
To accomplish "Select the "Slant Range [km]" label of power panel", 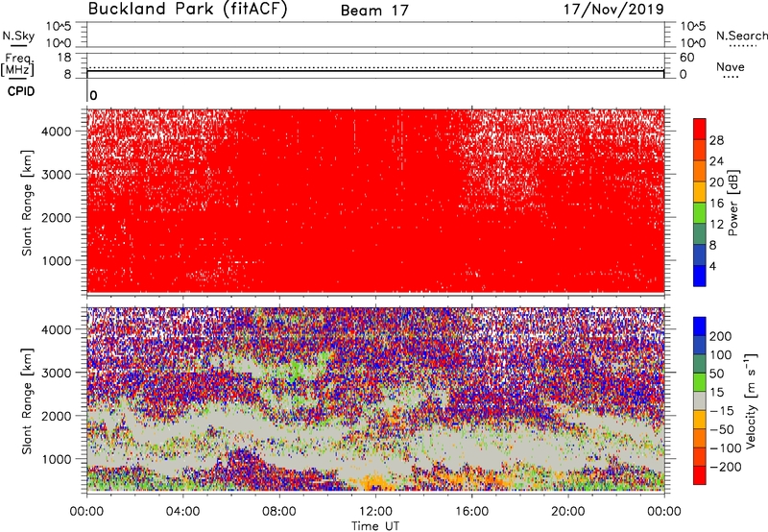I will [27, 203].
